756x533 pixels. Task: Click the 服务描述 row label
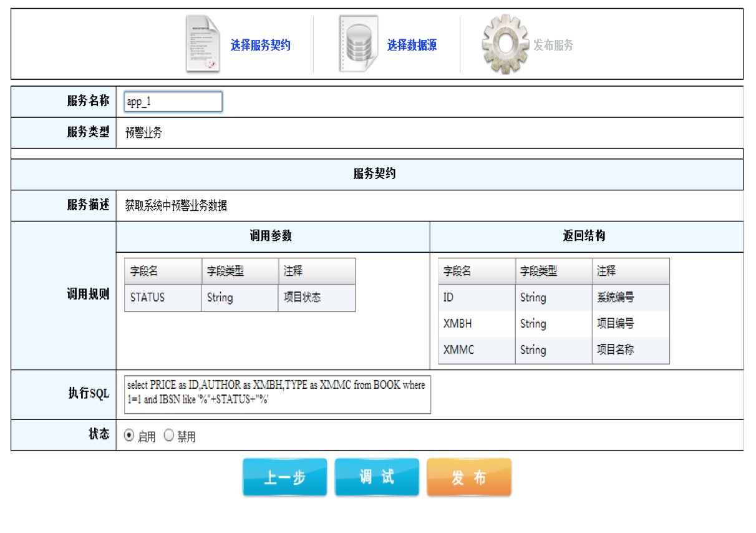pos(88,205)
